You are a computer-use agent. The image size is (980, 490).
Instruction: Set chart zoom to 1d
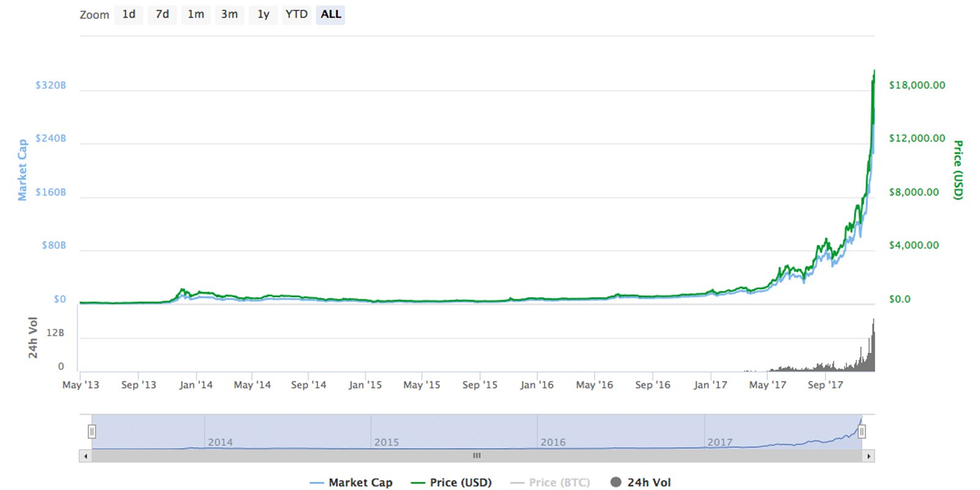[x=129, y=15]
